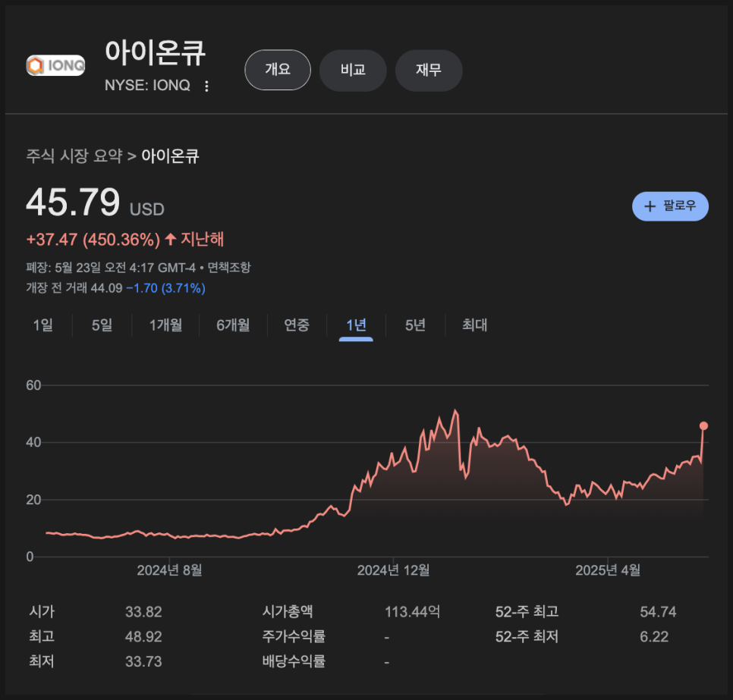Image resolution: width=733 pixels, height=700 pixels.
Task: Follow the stock with 팔로우 button
Action: click(670, 206)
